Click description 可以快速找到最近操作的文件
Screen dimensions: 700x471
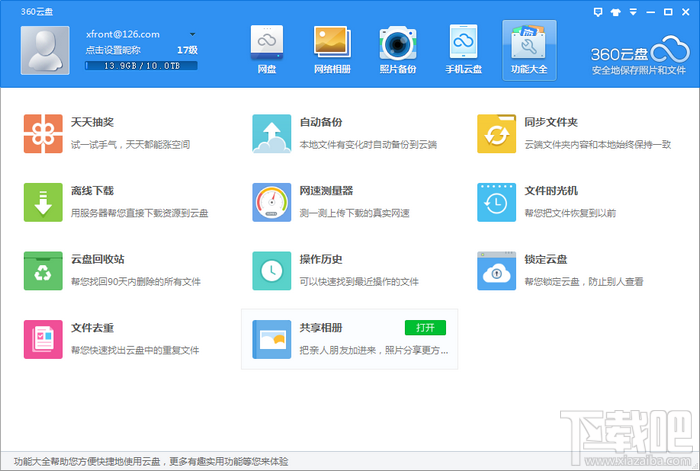(359, 282)
